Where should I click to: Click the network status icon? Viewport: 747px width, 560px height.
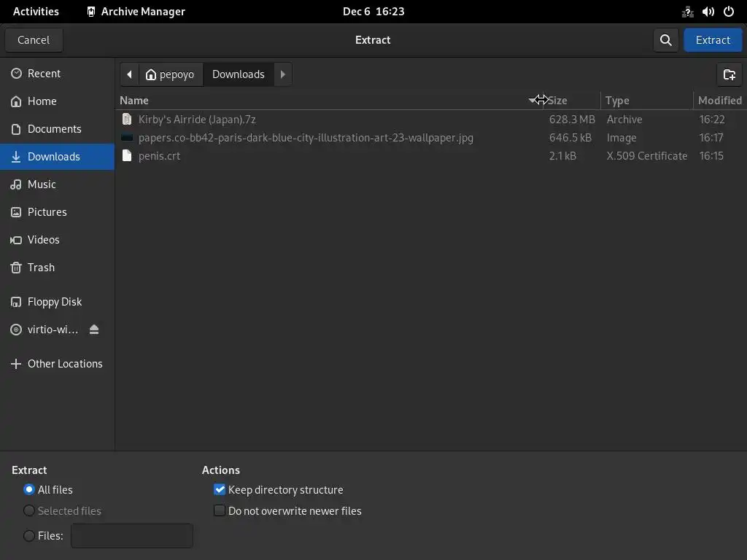[x=687, y=12]
